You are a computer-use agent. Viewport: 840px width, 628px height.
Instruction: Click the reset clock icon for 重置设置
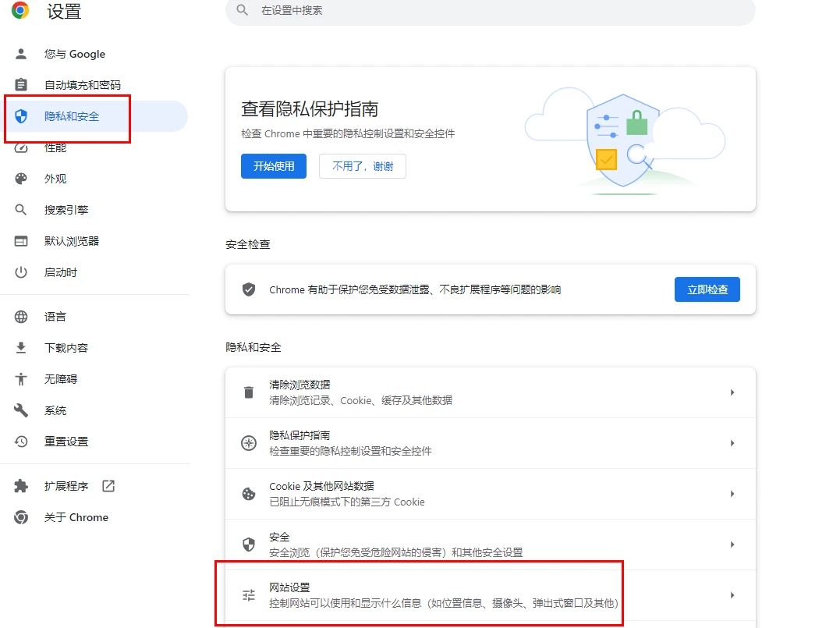point(21,442)
